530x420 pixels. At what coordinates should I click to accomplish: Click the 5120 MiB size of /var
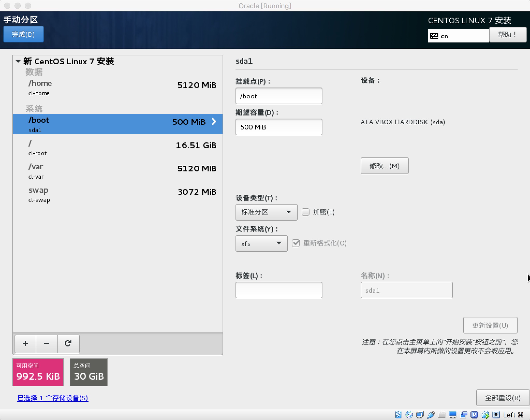coord(197,169)
